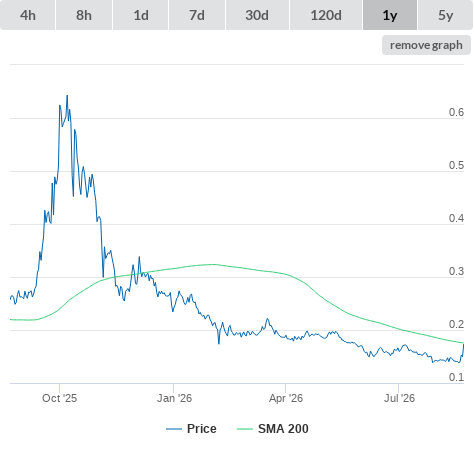Click the Apr '26 axis label

286,398
